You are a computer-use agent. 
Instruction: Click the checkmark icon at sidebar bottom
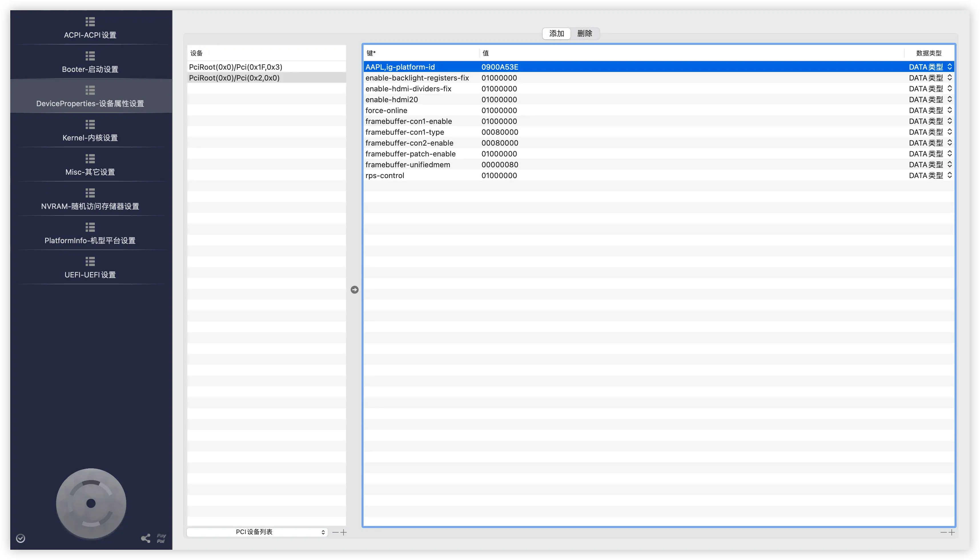21,538
